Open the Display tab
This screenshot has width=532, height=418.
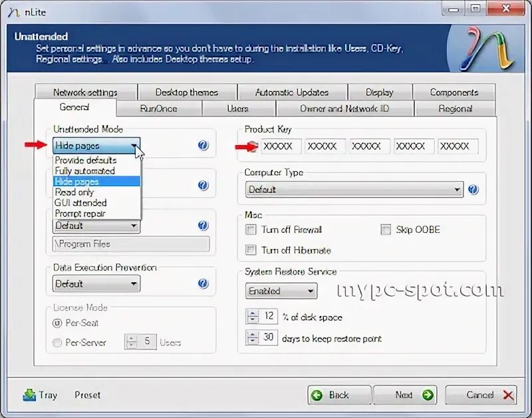tap(380, 92)
